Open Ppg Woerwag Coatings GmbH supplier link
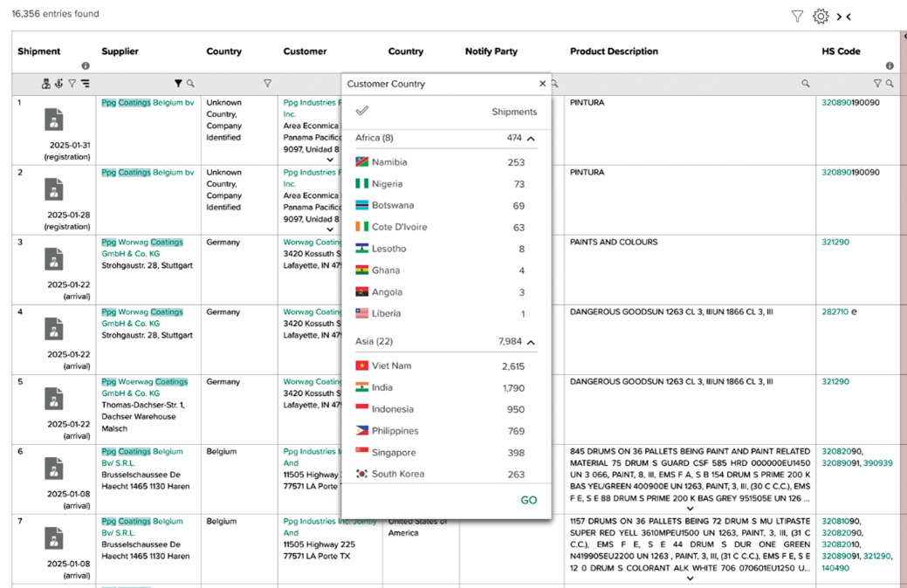 pyautogui.click(x=145, y=387)
